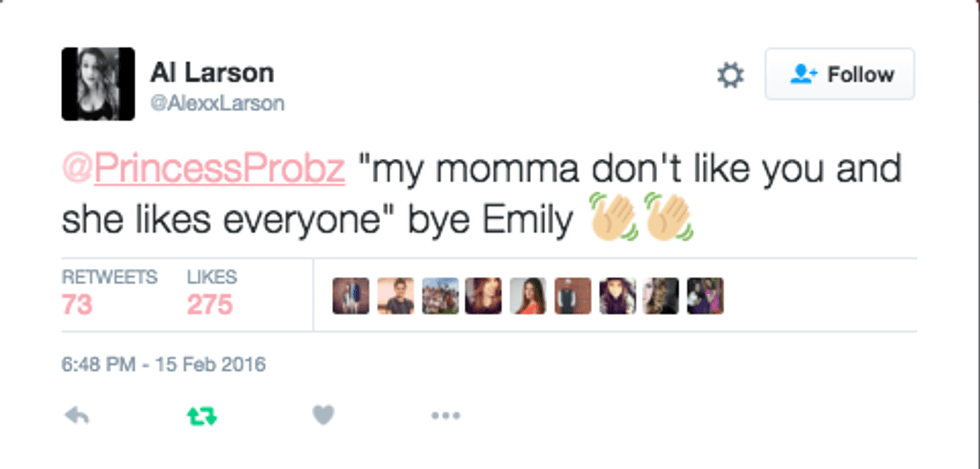Open the fifth liker avatar in the row
Image resolution: width=980 pixels, height=469 pixels.
(x=528, y=296)
